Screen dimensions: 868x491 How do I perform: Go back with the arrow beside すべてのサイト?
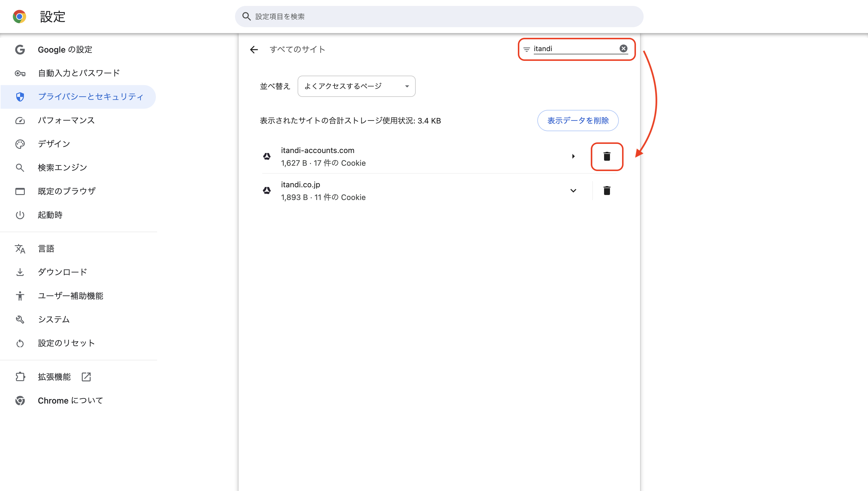pos(254,50)
